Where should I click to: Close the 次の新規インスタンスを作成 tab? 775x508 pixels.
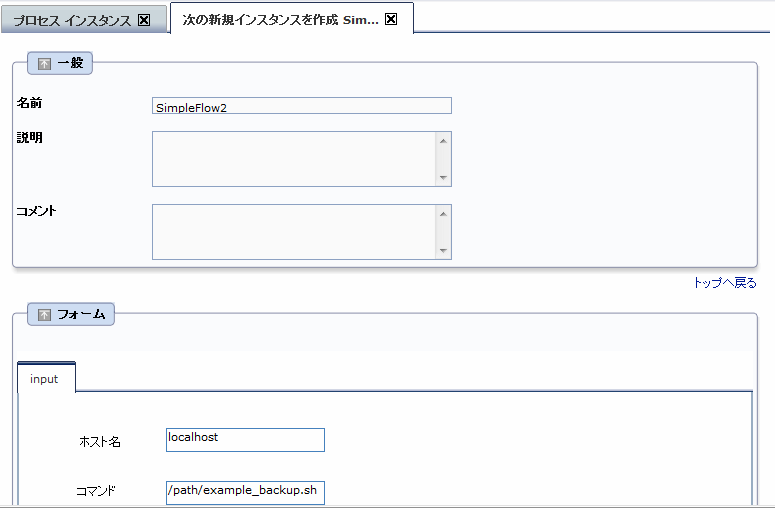pyautogui.click(x=391, y=19)
